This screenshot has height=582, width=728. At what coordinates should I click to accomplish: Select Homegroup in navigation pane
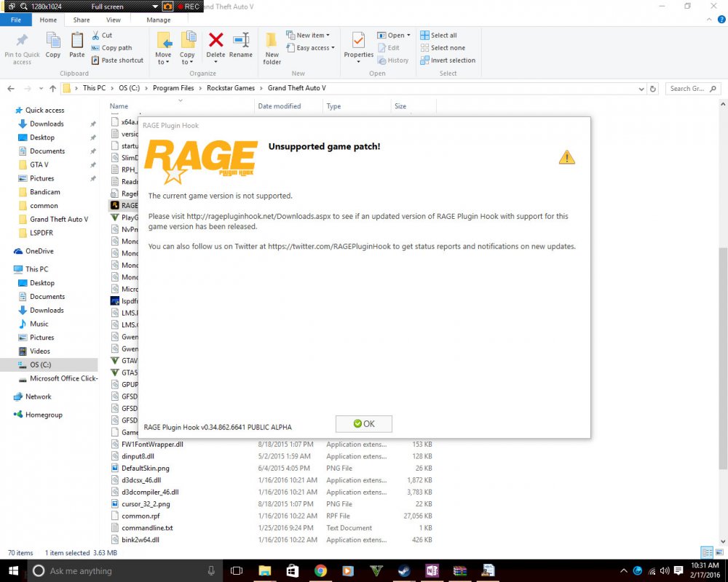44,415
